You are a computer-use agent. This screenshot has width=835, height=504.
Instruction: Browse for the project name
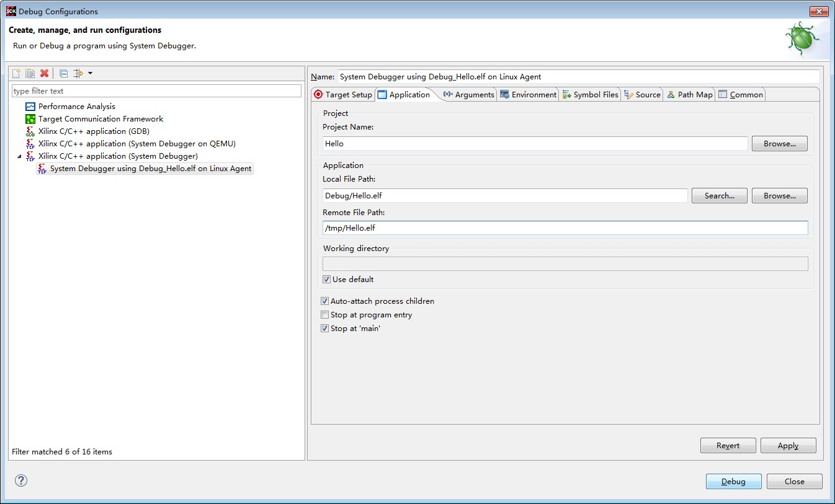pyautogui.click(x=780, y=143)
